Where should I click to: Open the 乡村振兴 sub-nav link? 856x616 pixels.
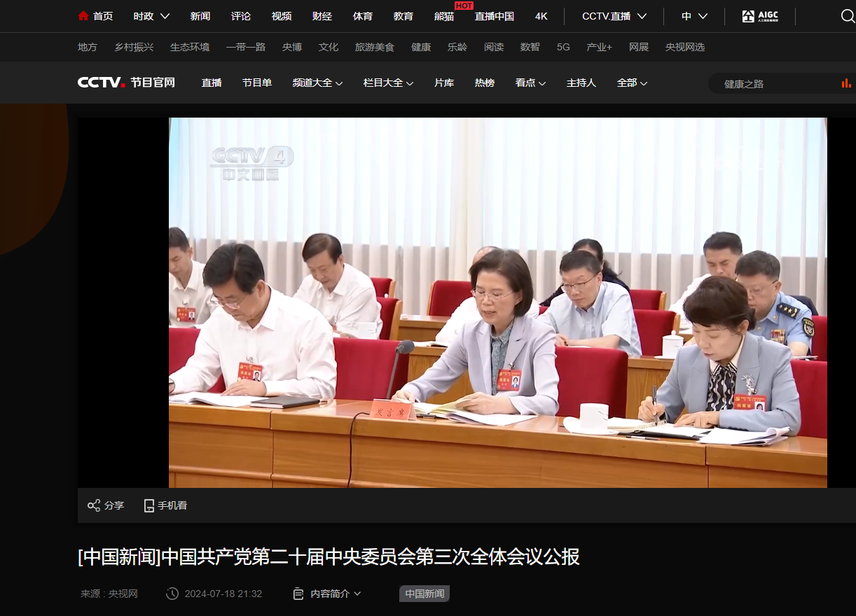(134, 47)
